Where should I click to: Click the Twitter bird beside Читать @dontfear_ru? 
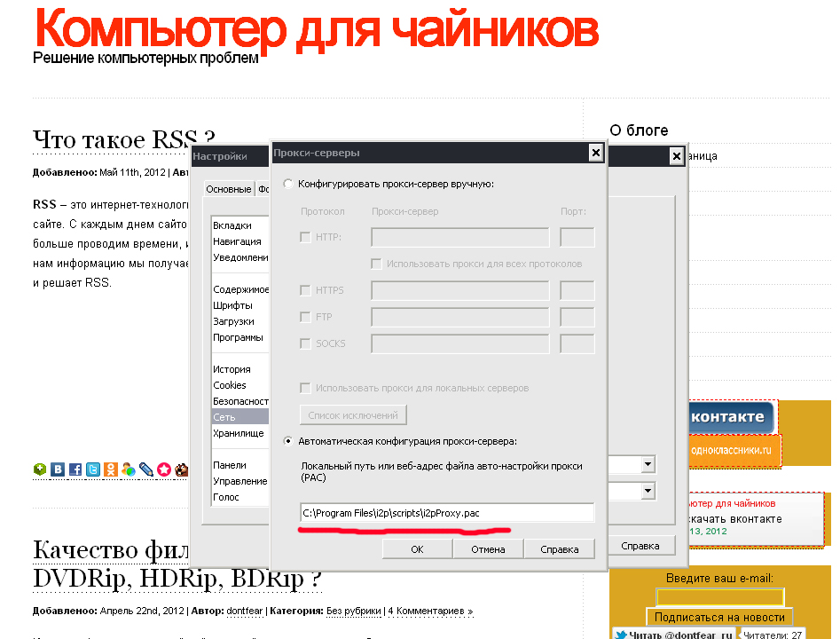click(x=621, y=633)
